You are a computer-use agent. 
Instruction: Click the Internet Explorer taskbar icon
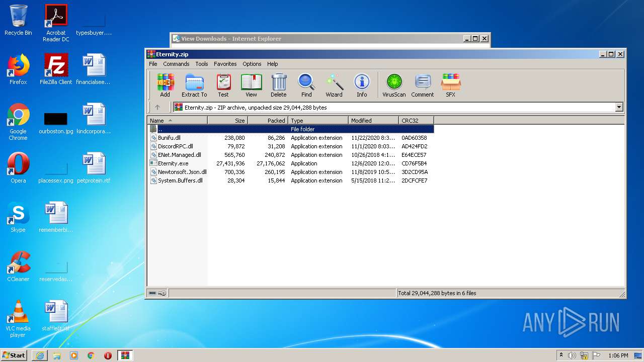tap(40, 355)
